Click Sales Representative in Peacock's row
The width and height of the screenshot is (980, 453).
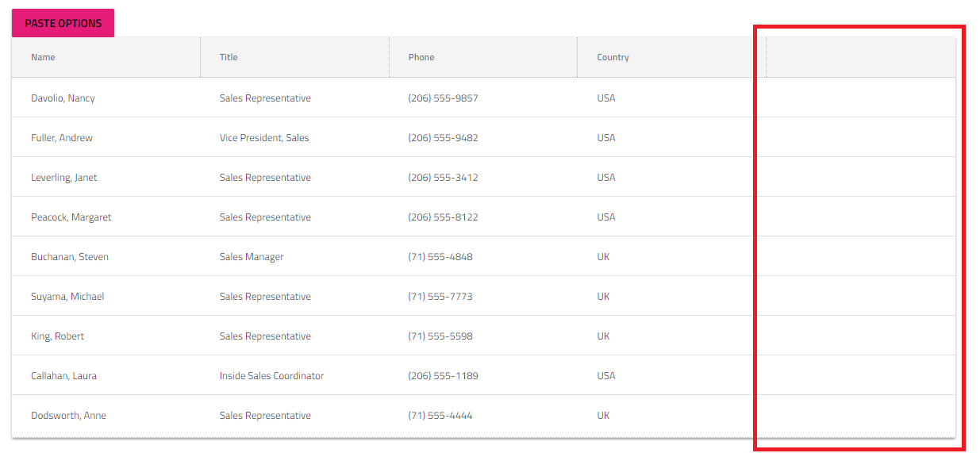pos(265,217)
